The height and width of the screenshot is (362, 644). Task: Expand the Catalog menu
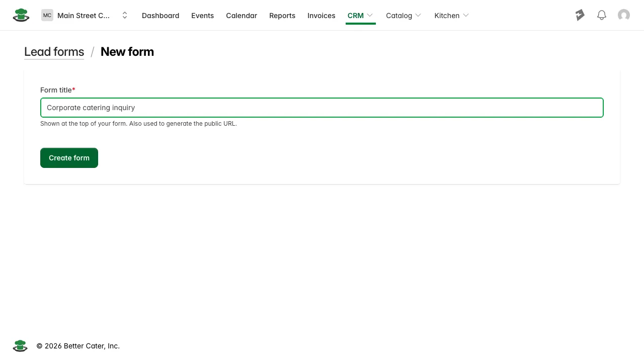click(404, 16)
